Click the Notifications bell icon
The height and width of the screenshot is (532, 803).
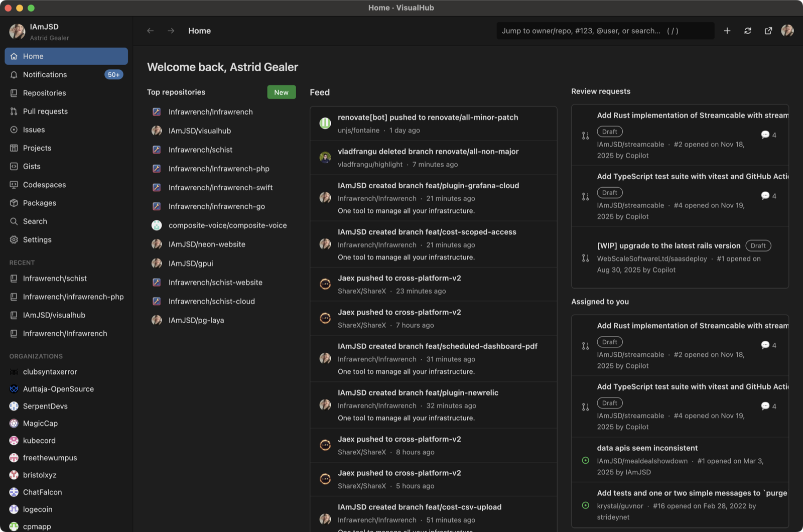point(14,75)
